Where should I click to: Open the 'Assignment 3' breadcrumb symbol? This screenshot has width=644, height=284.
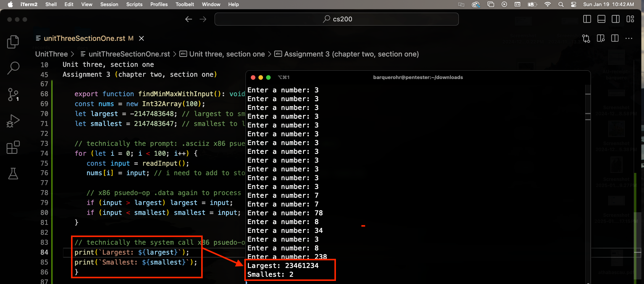(347, 54)
